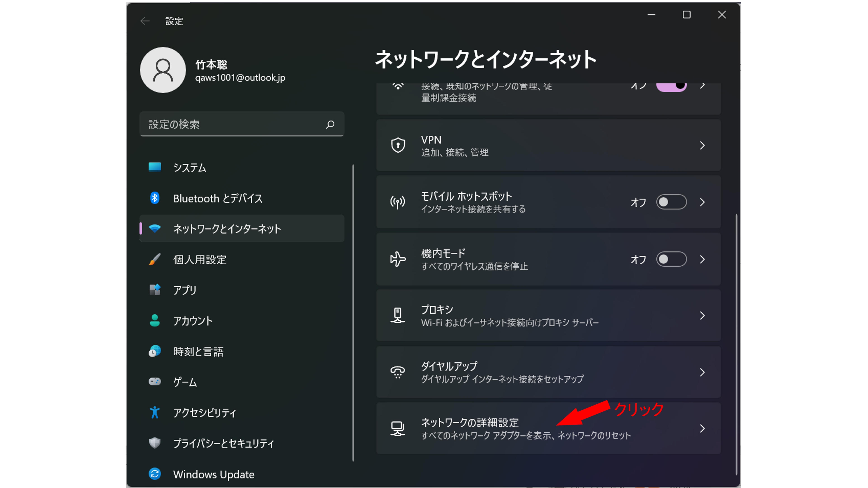Image resolution: width=868 pixels, height=488 pixels.
Task: Click the advanced network settings monitor icon
Action: 398,428
